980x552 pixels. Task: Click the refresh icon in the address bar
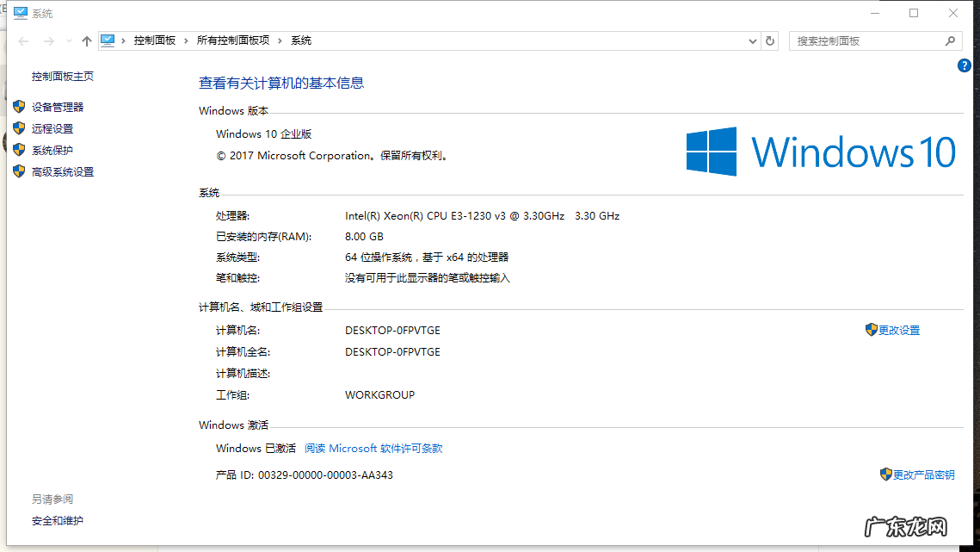point(768,40)
